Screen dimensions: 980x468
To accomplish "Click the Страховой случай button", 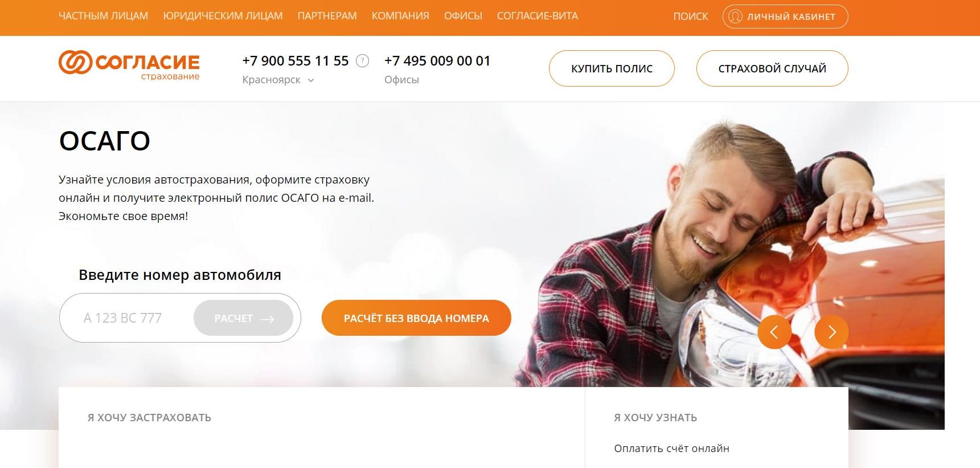I will click(x=772, y=68).
